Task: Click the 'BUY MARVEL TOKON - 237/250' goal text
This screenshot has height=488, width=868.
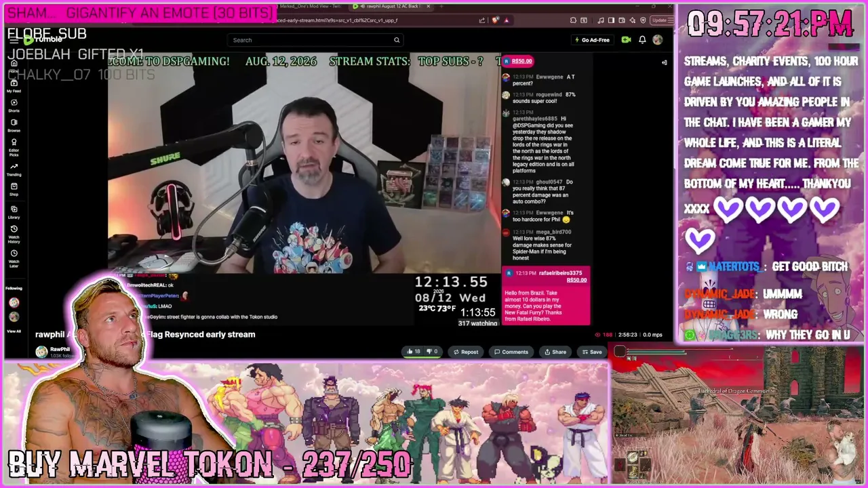Action: (x=210, y=465)
